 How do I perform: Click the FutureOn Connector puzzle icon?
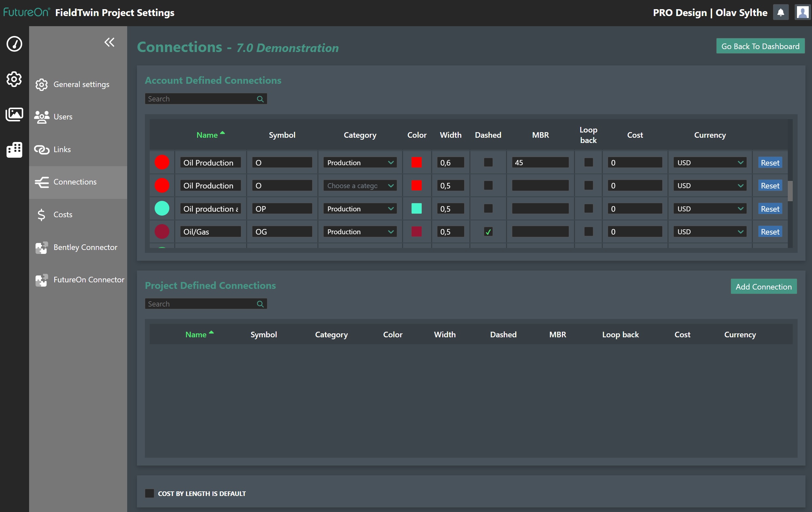click(42, 280)
